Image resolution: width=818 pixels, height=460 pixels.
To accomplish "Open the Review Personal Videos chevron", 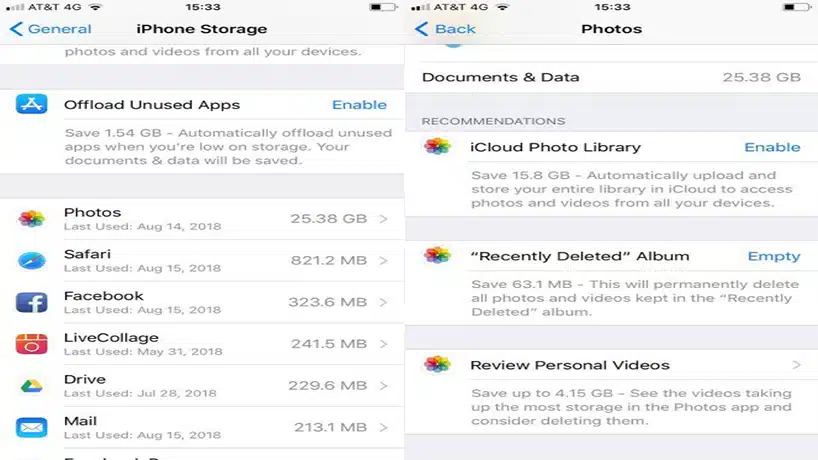I will pos(796,365).
